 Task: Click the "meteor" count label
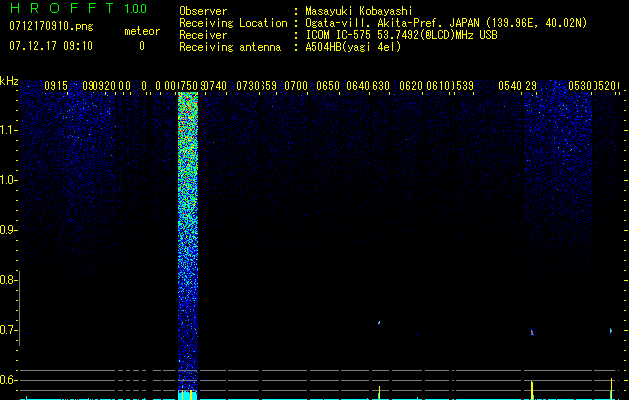pyautogui.click(x=142, y=31)
